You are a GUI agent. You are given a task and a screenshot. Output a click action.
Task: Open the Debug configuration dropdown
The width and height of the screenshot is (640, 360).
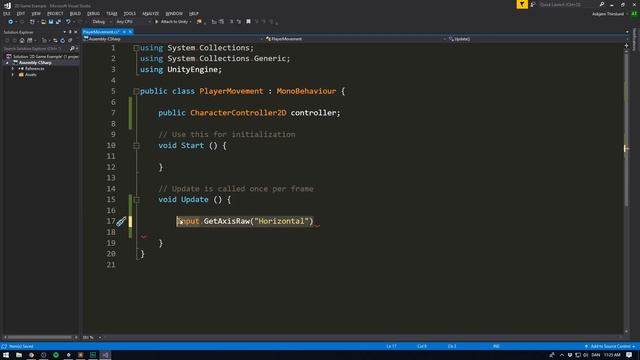click(x=102, y=22)
